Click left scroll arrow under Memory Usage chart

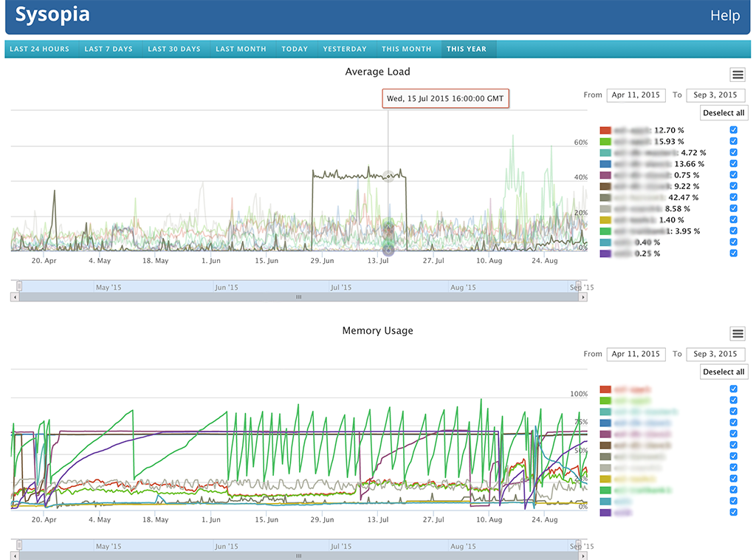point(15,556)
